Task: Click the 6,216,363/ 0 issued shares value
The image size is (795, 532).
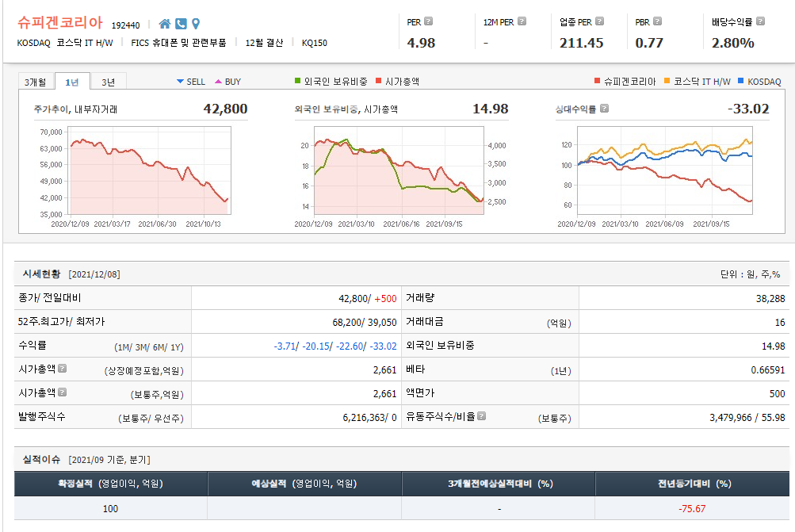Action: click(369, 417)
